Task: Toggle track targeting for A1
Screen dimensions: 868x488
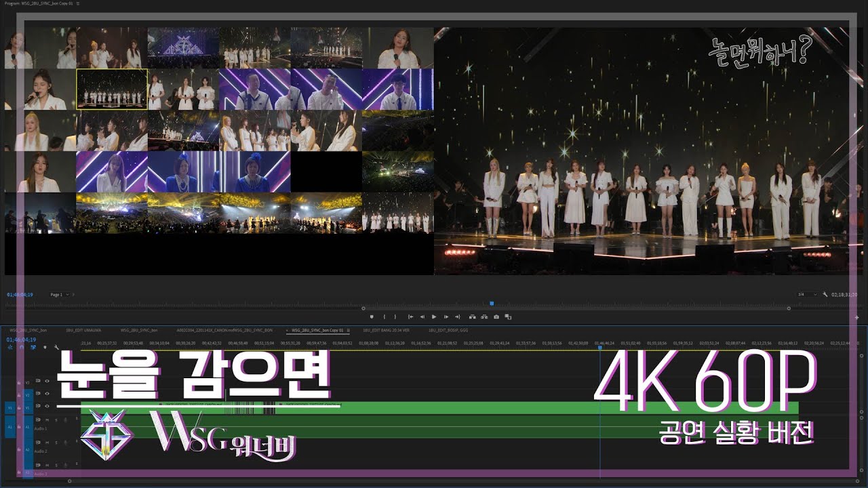Action: pos(28,427)
